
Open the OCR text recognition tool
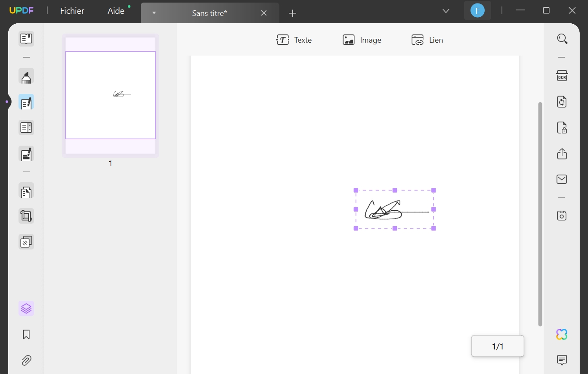click(562, 75)
